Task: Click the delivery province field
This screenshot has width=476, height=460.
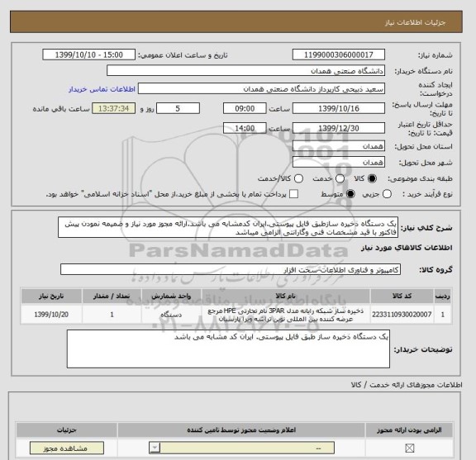Action: (339, 146)
